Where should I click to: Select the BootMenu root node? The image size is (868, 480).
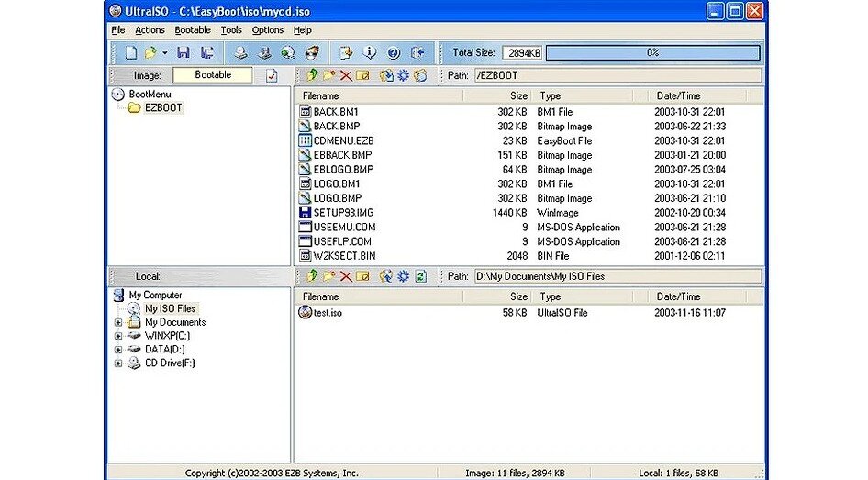[x=150, y=95]
